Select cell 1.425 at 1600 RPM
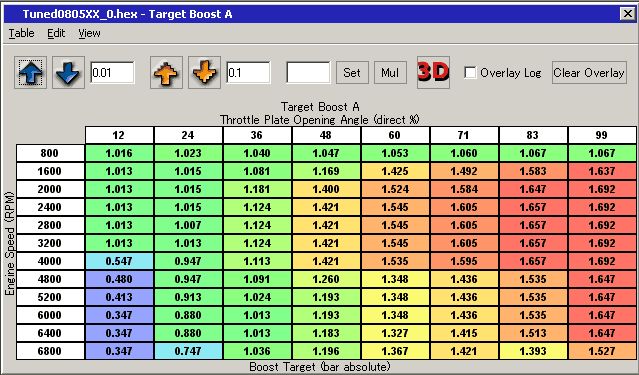This screenshot has width=639, height=375. (395, 171)
